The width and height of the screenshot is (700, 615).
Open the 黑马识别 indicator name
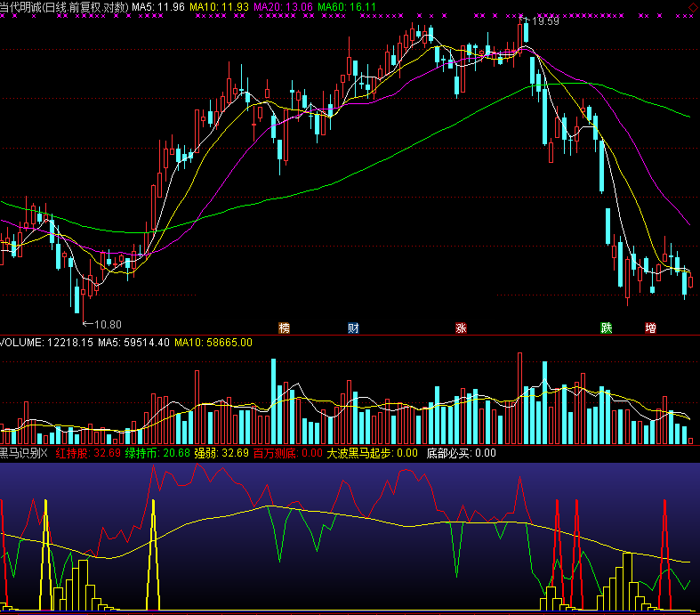tap(23, 453)
